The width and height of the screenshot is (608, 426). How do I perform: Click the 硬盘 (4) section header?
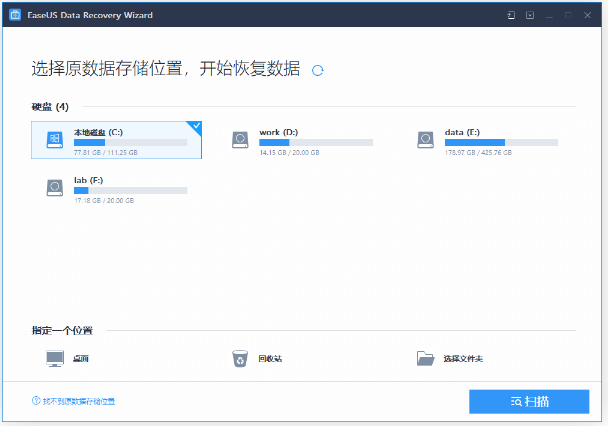coord(50,107)
